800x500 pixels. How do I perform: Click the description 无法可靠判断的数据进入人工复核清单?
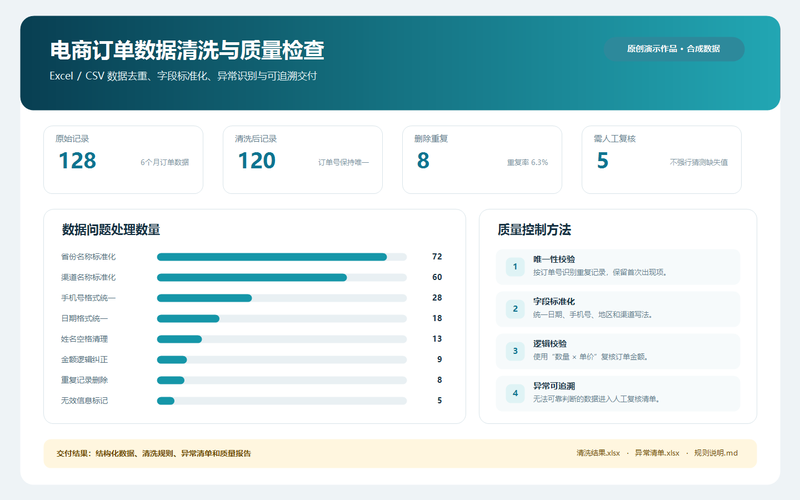pos(597,399)
